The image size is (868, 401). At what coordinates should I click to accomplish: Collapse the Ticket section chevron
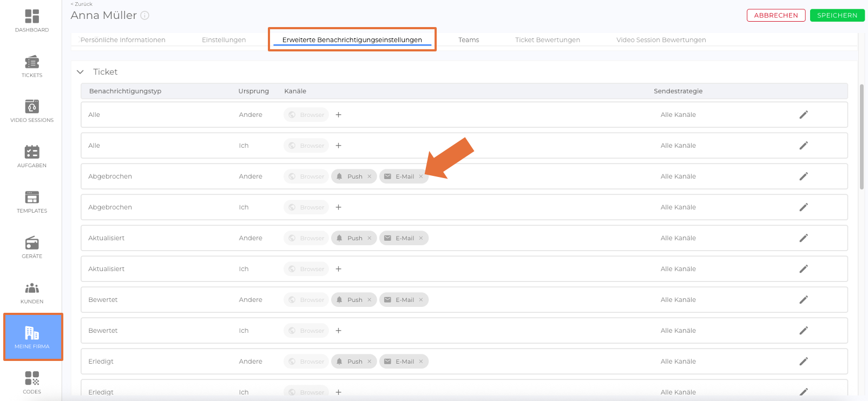click(81, 72)
